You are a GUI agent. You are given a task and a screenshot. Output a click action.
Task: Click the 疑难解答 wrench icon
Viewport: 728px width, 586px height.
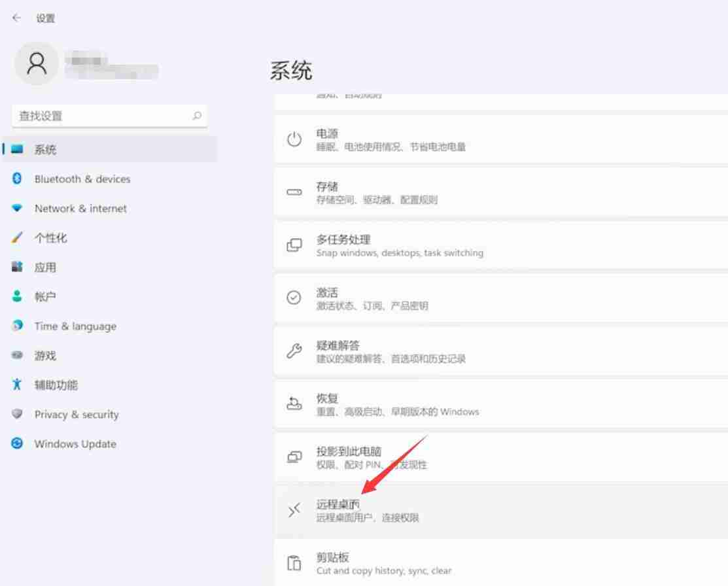coord(294,351)
